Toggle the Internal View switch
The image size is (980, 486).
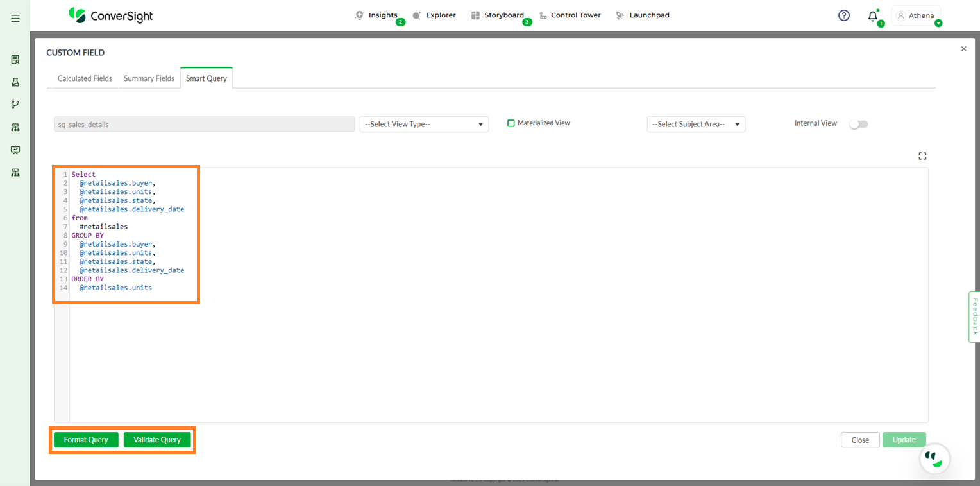pyautogui.click(x=858, y=125)
